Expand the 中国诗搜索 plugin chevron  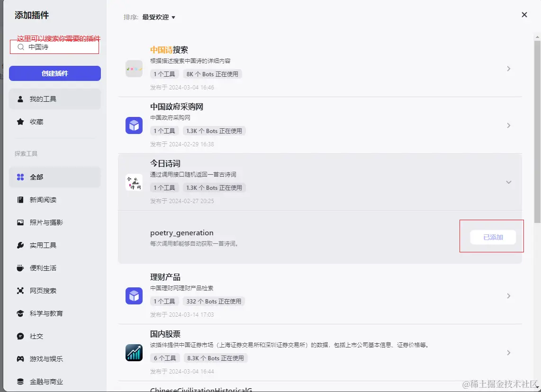coord(509,69)
